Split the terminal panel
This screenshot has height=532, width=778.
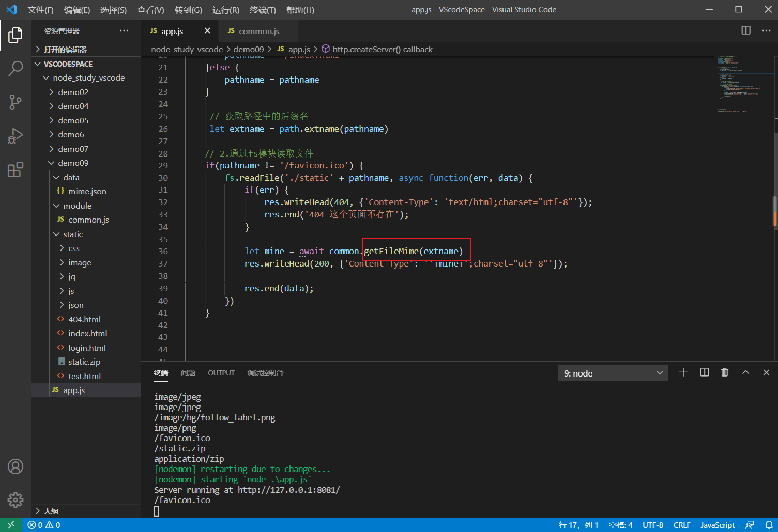point(704,372)
